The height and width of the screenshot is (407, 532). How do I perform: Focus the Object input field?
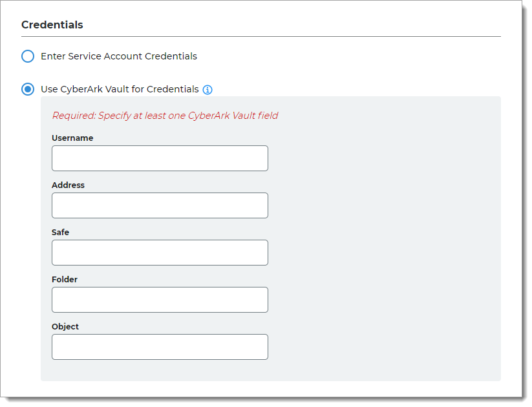coord(160,347)
